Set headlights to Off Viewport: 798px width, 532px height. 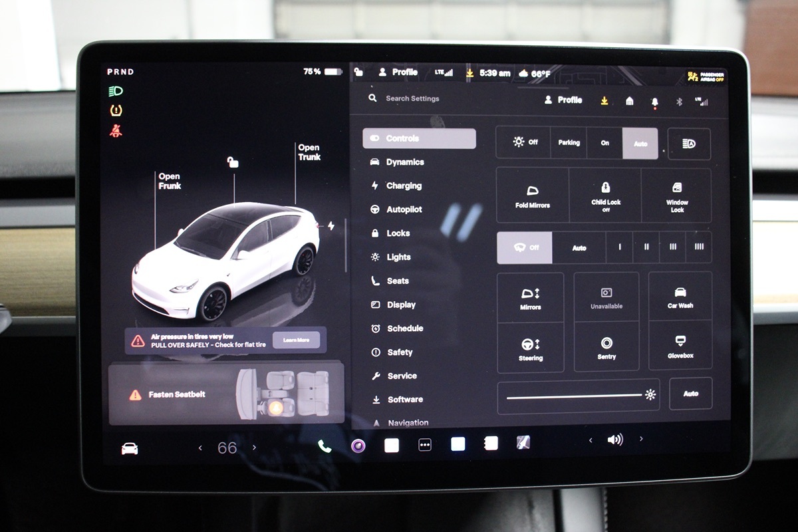(525, 142)
